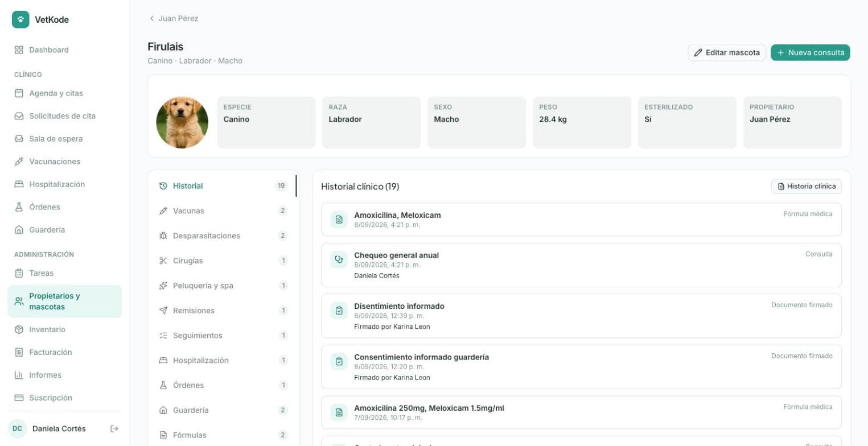The height and width of the screenshot is (446, 868).
Task: Click the document icon on Amoxicilina, Meloxicam entry
Action: (339, 220)
